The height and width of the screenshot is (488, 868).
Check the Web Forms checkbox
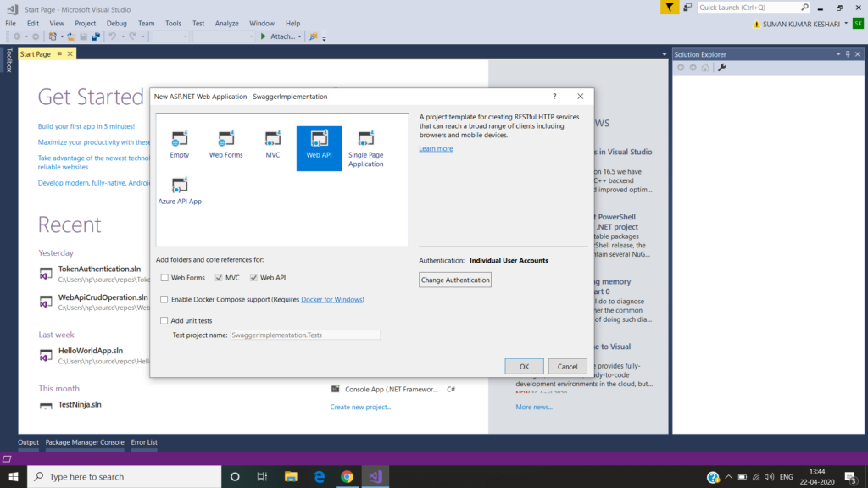[x=164, y=278]
